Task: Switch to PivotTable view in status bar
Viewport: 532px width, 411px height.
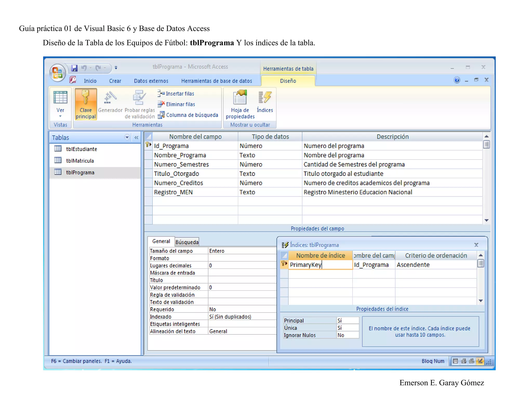Action: 464,361
